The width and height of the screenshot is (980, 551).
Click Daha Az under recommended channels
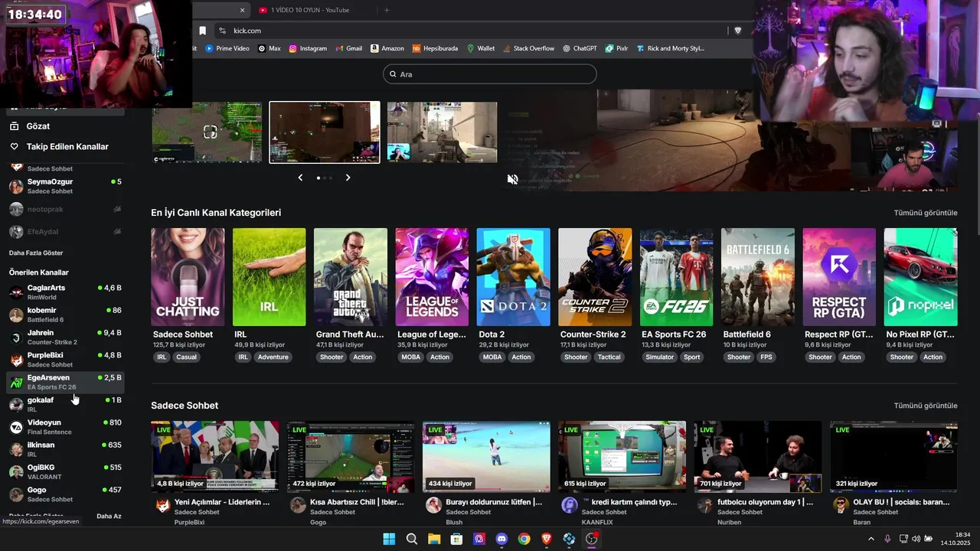click(109, 516)
